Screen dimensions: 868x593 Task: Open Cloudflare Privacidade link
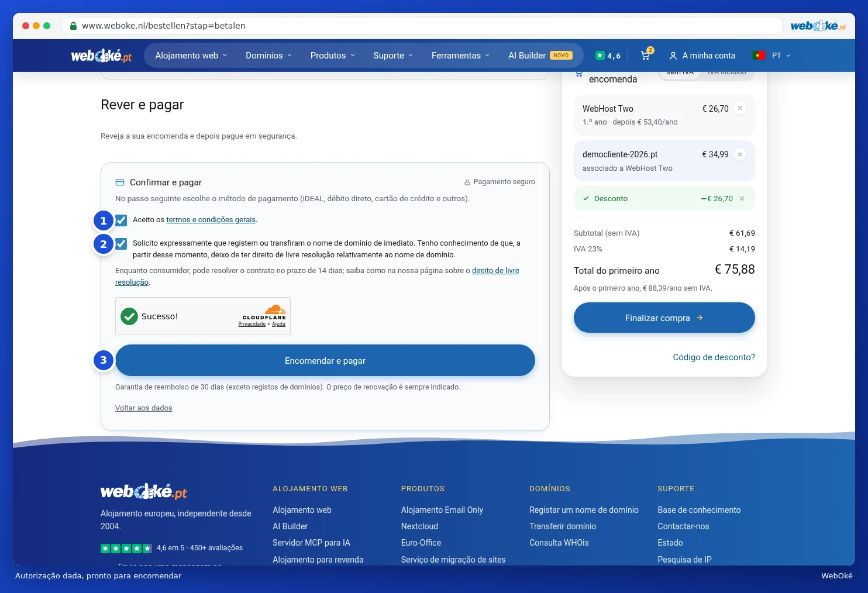(x=252, y=324)
